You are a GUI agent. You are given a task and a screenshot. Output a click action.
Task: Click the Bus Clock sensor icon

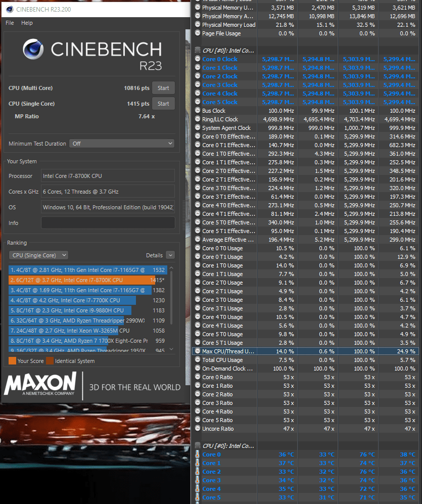198,111
